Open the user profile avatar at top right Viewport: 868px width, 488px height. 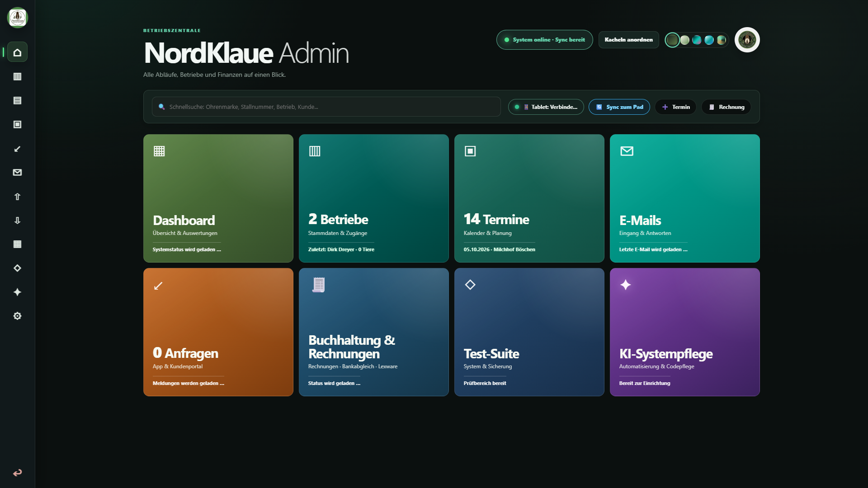click(x=747, y=40)
